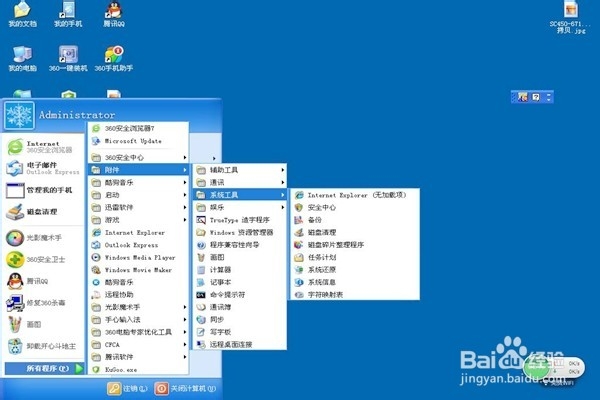Expand 游戏 folder submenu
The width and height of the screenshot is (600, 400).
(x=139, y=220)
